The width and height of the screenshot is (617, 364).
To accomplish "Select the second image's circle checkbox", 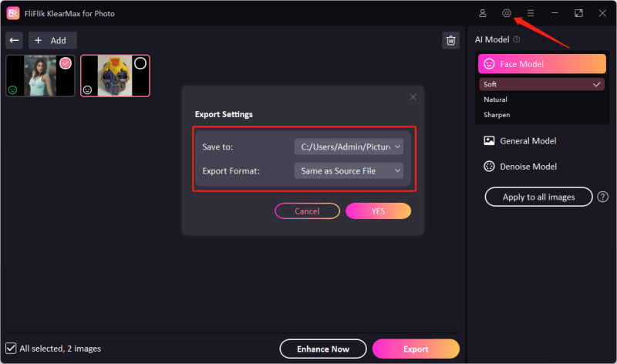I will (140, 63).
